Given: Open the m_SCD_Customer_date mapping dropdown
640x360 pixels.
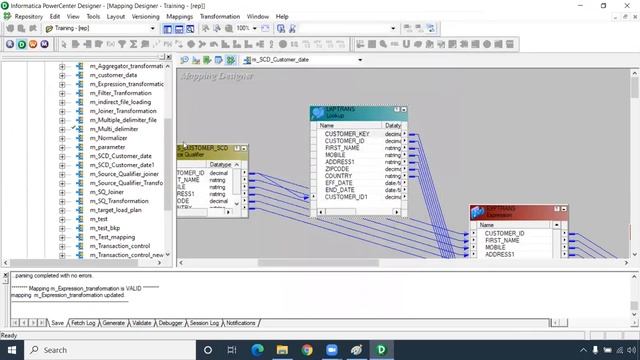Looking at the screenshot, I should click(x=360, y=60).
